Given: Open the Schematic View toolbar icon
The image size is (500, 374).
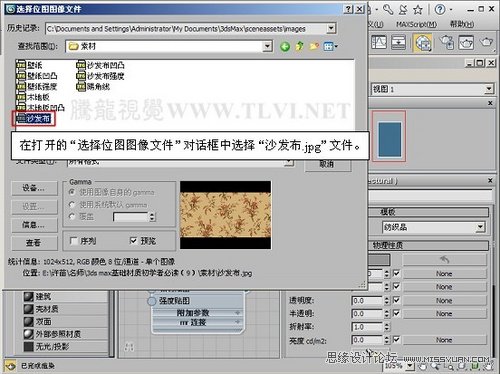Looking at the screenshot, I should (398, 43).
